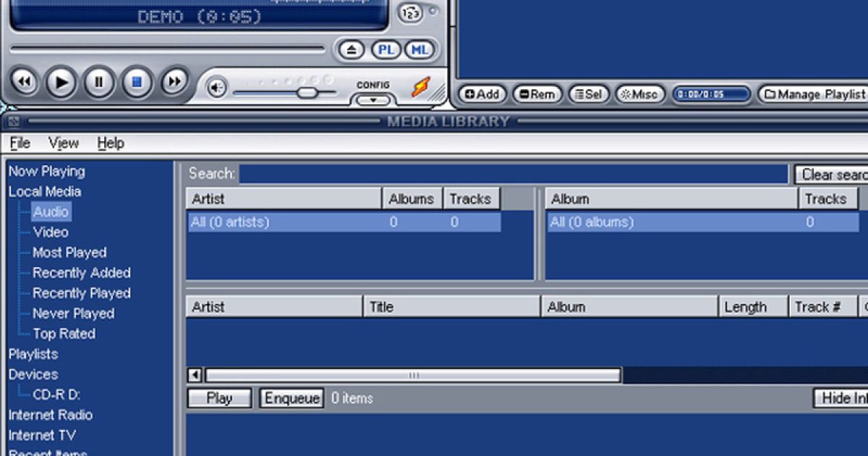This screenshot has height=456, width=868.
Task: Click the horizontal scrollbar left arrow
Action: [x=195, y=375]
